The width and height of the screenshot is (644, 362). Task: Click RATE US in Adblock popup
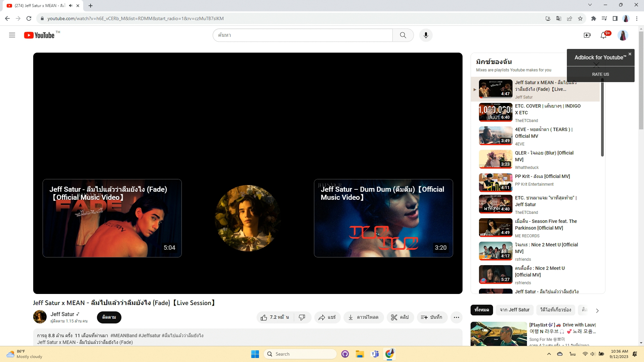coord(600,74)
